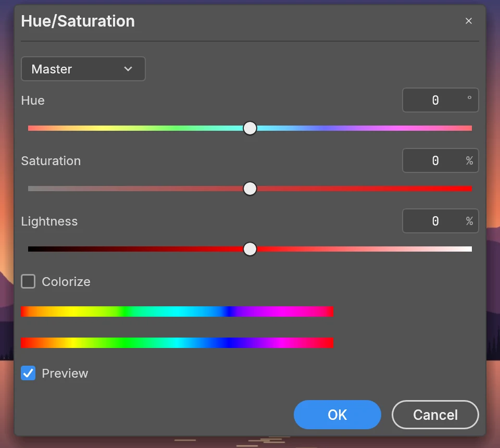Click the Saturation slider handle
Screen dimensions: 500x448
[x=250, y=189]
